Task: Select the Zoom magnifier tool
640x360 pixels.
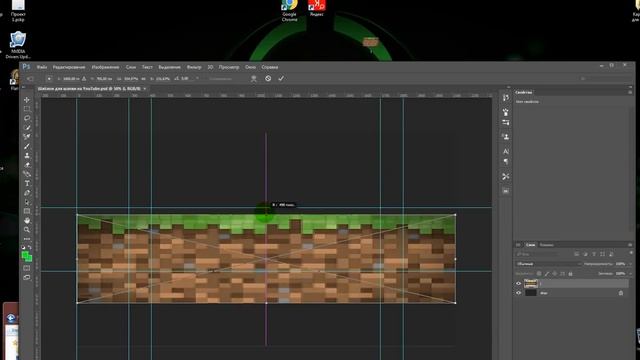Action: pos(27,230)
